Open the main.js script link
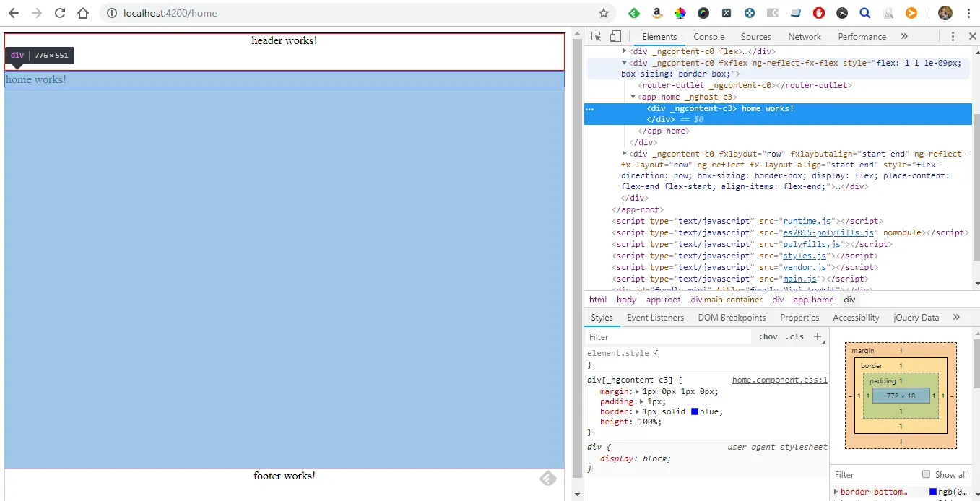Viewport: 980px width, 501px height. pyautogui.click(x=800, y=279)
